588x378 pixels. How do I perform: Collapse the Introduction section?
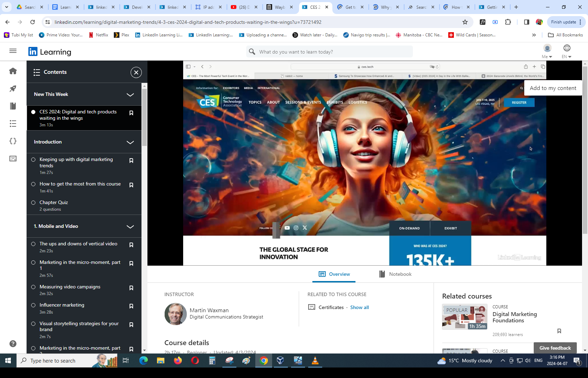[x=130, y=142]
